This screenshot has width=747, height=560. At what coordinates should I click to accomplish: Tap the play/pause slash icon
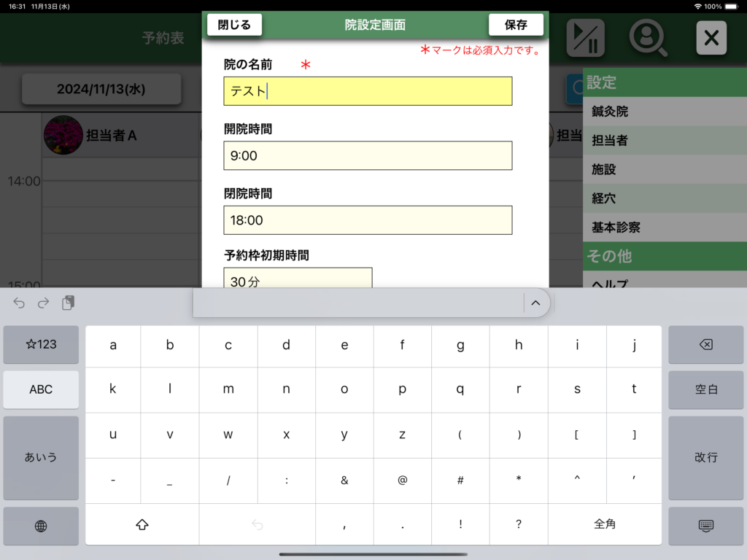click(586, 38)
